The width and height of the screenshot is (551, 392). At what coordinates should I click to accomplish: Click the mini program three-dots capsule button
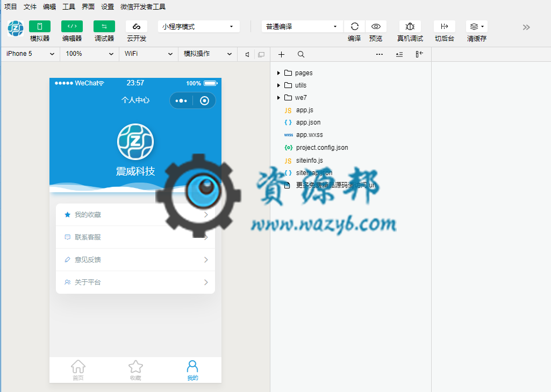181,101
